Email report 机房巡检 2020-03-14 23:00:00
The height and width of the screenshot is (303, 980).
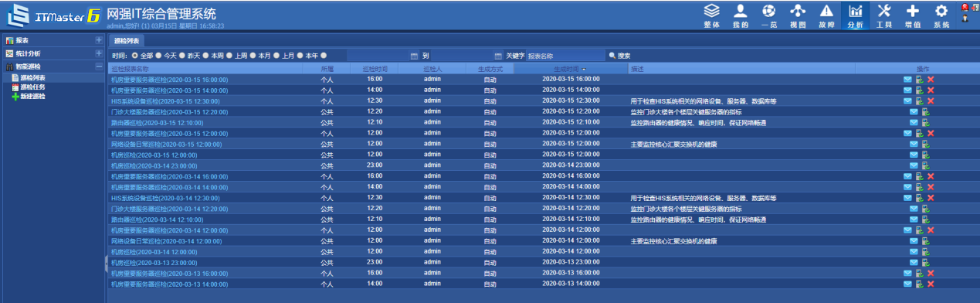(914, 166)
